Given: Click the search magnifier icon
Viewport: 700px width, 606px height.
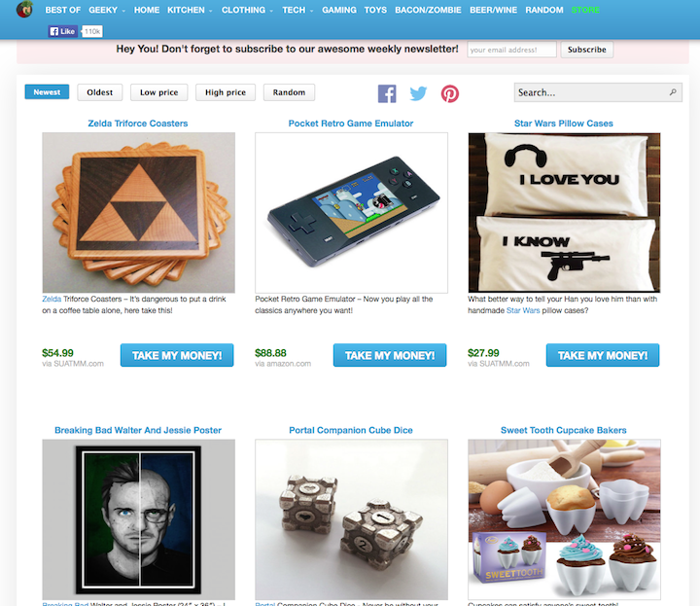Looking at the screenshot, I should 673,92.
